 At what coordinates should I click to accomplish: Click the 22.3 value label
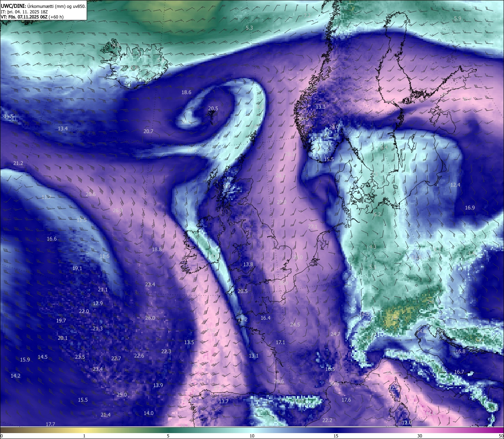pos(166,352)
